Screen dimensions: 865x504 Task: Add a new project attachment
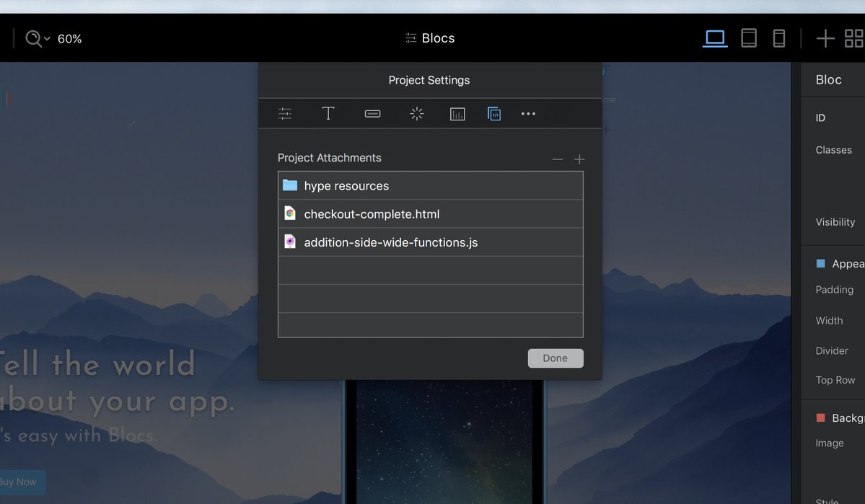coord(579,159)
